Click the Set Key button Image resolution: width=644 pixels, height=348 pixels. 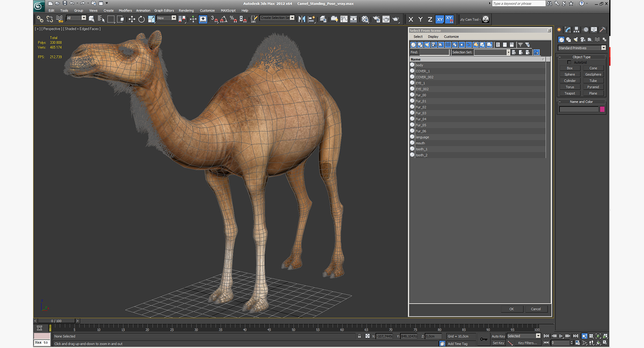coord(498,343)
